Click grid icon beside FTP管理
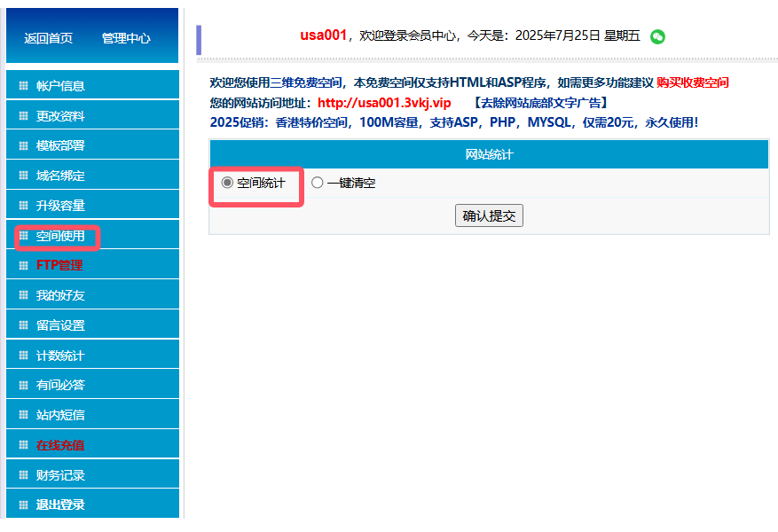Screen dimensions: 778x532 [23, 266]
